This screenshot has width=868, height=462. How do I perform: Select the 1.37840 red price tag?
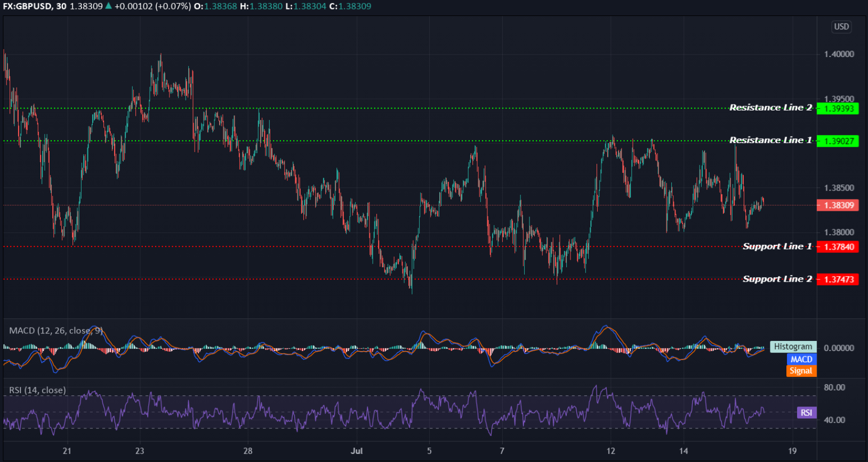click(838, 247)
